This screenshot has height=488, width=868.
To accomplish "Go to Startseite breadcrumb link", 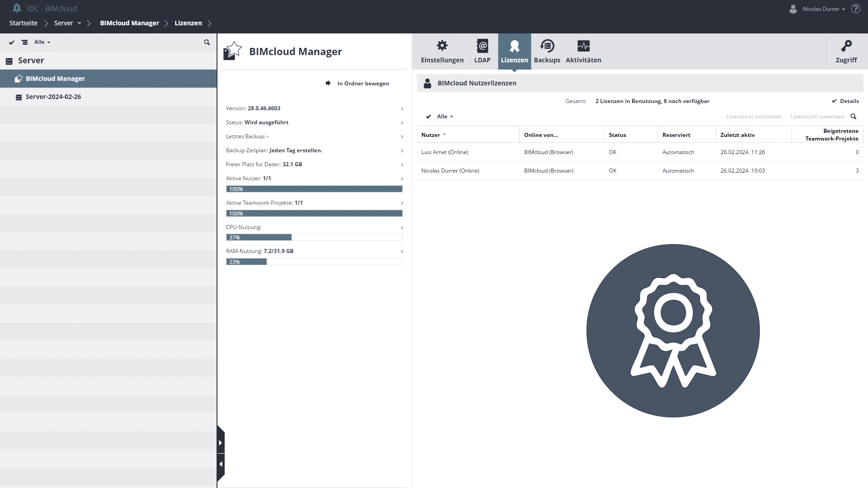I will (24, 23).
